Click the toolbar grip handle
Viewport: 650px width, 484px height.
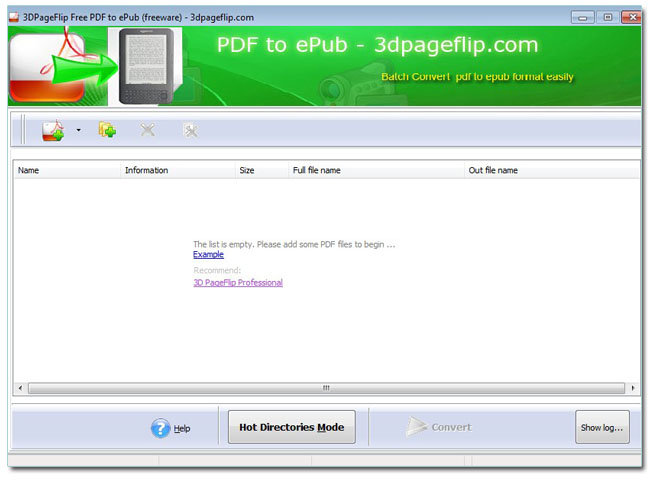[x=23, y=130]
